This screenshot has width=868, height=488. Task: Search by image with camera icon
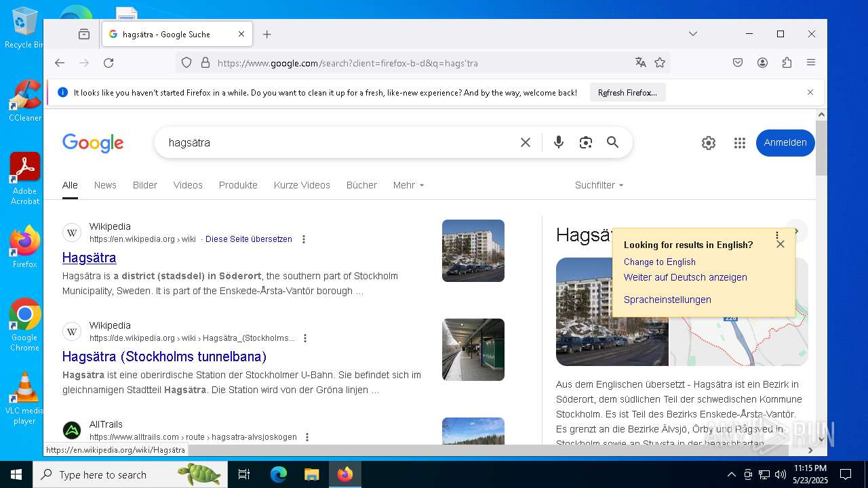coord(586,142)
